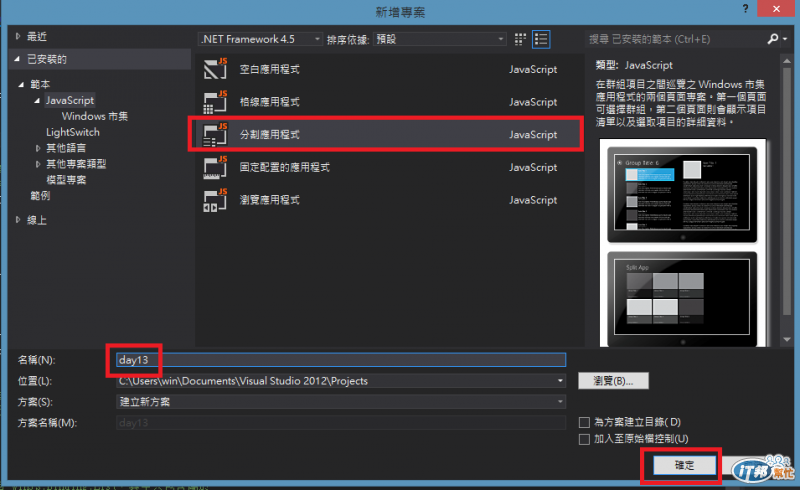The width and height of the screenshot is (800, 490).
Task: Click the search magnifier icon
Action: (772, 39)
